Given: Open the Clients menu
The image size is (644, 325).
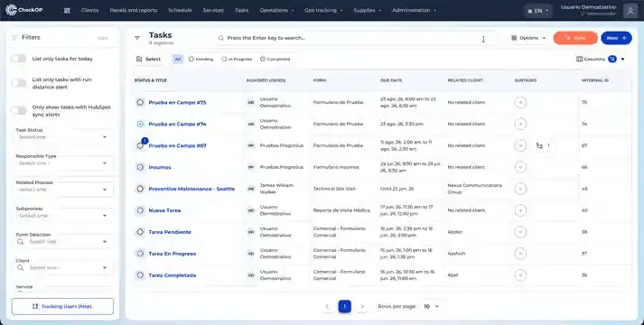Looking at the screenshot, I should tap(89, 10).
